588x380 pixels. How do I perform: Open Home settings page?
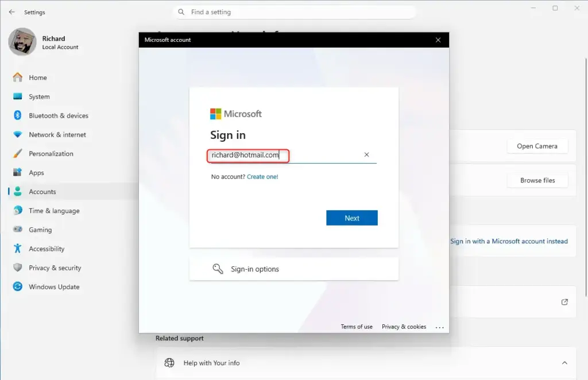[x=38, y=77]
